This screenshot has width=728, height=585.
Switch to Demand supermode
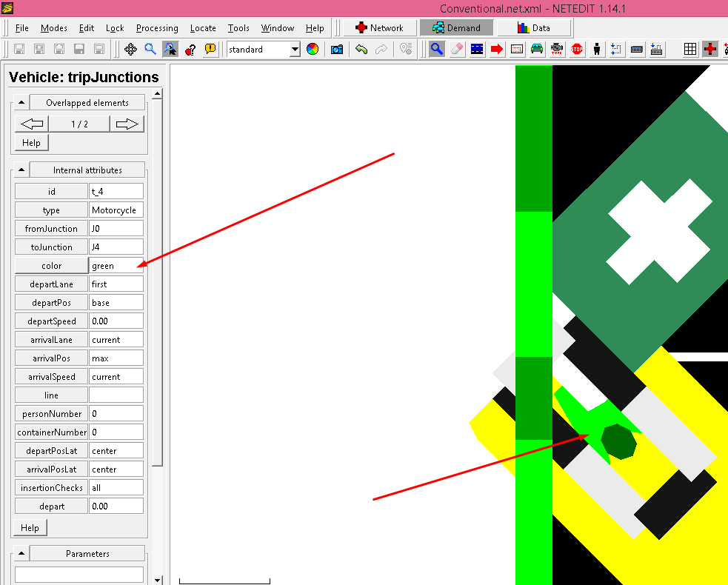point(456,28)
